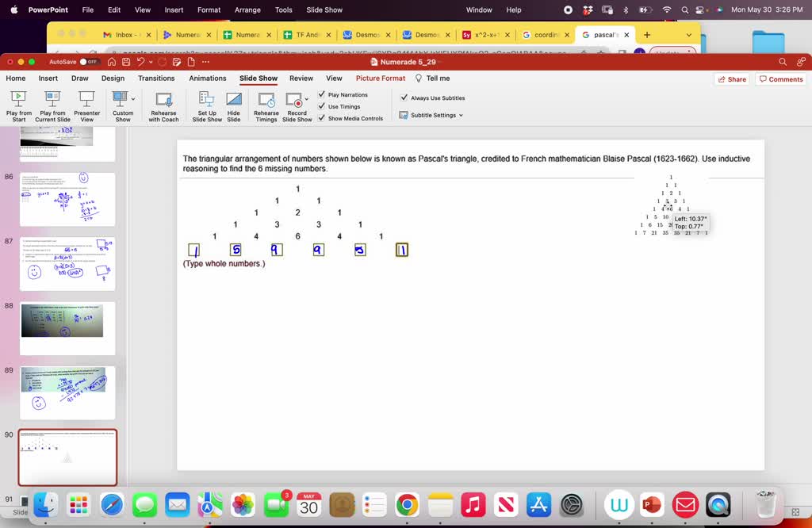
Task: Open the Record Slide Show dropdown arrow
Action: point(308,99)
